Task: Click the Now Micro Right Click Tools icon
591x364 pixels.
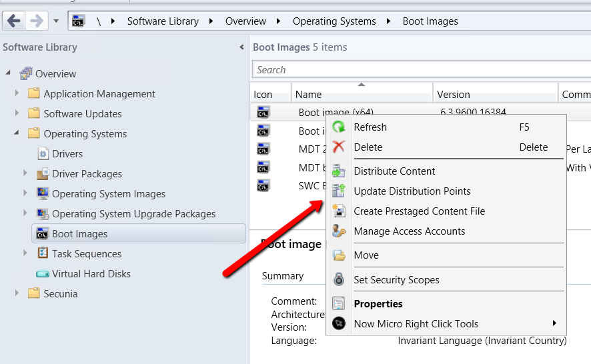Action: click(x=339, y=324)
